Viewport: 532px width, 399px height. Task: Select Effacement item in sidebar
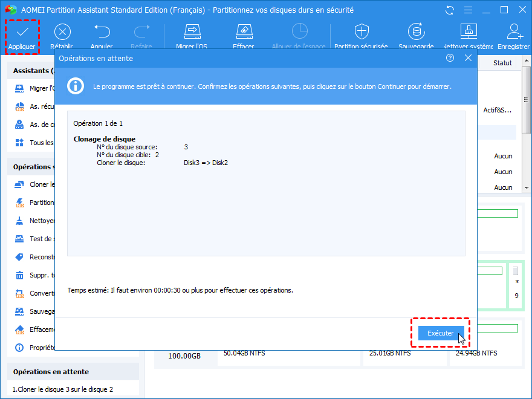pos(34,329)
